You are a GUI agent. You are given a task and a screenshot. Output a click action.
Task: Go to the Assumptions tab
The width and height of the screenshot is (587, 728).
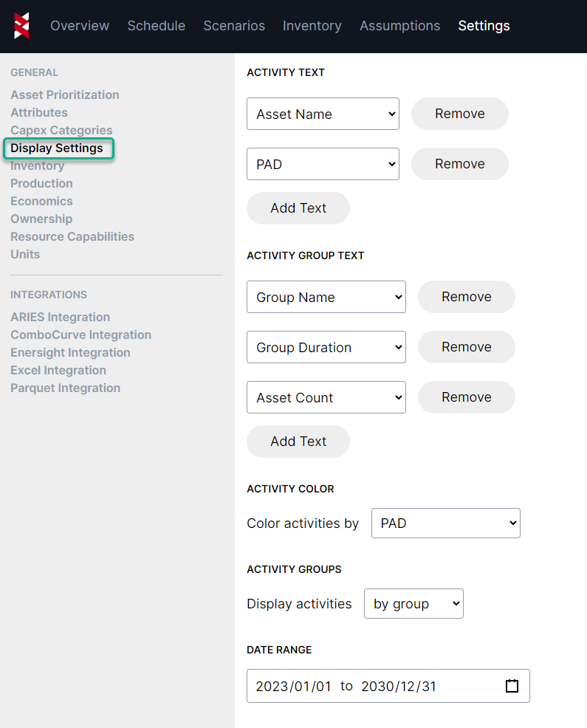coord(399,26)
